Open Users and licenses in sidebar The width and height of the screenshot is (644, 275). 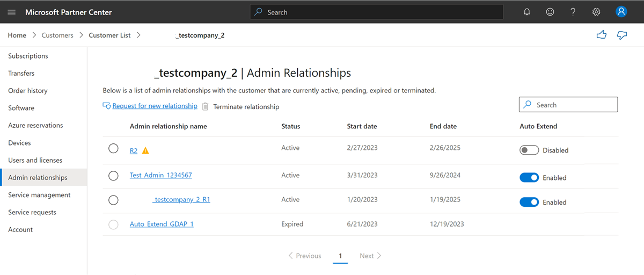(x=35, y=160)
